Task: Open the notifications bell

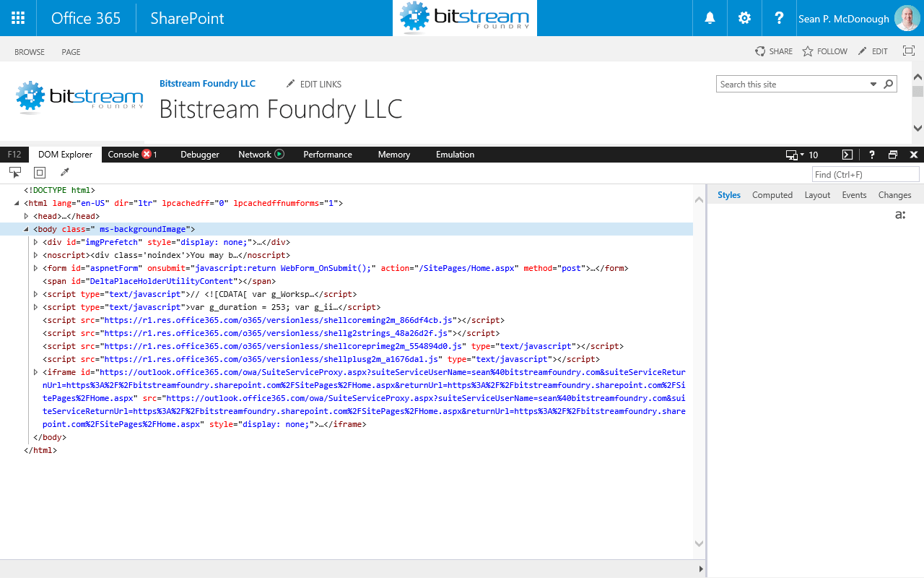Action: coord(710,18)
